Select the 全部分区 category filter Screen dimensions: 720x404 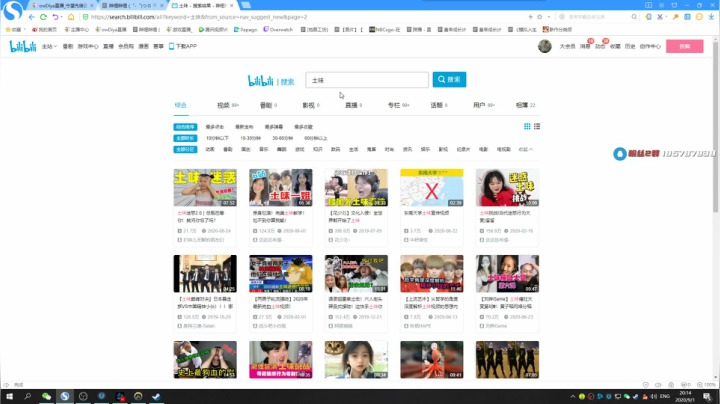tap(185, 150)
